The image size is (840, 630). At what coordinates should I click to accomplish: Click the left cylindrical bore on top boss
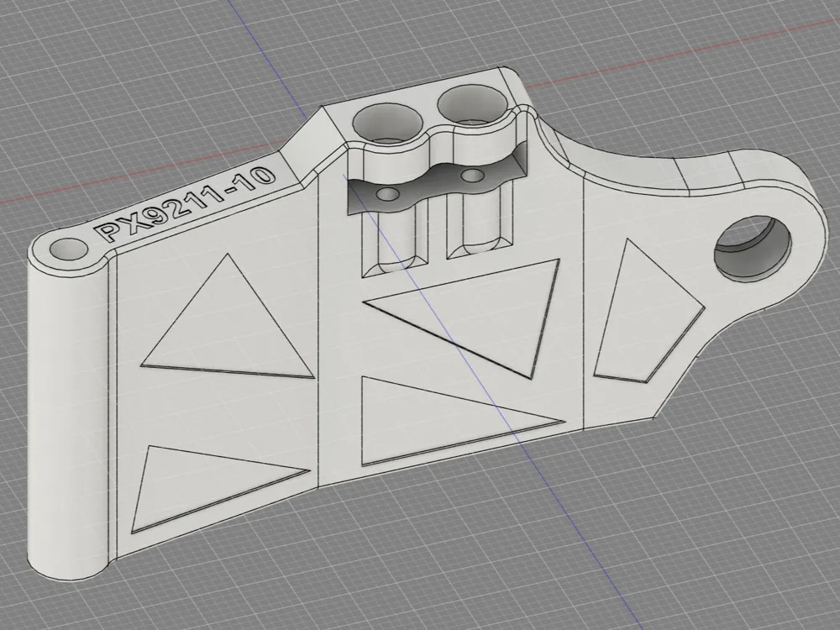coord(384,125)
